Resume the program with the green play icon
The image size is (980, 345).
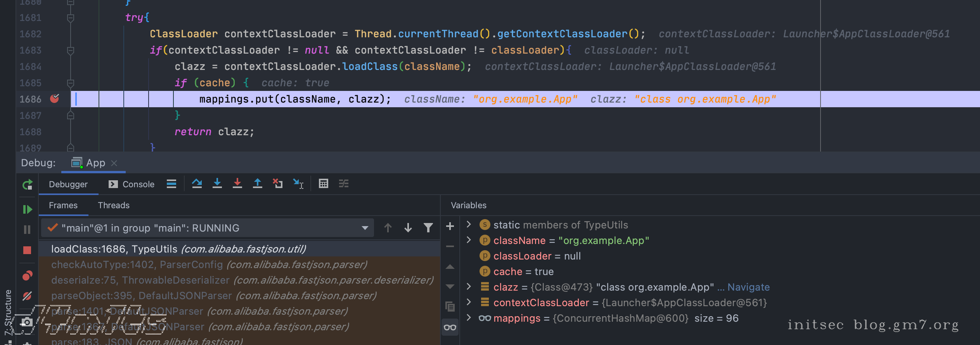pos(27,210)
